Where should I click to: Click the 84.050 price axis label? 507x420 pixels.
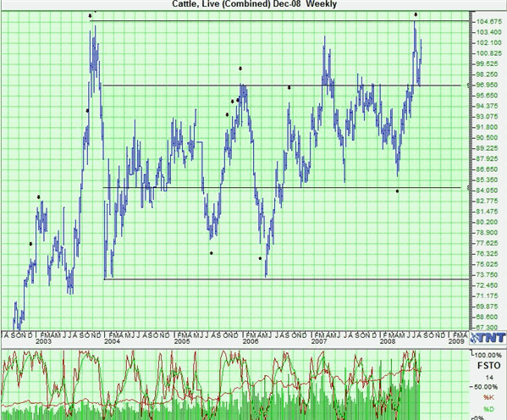tap(487, 191)
